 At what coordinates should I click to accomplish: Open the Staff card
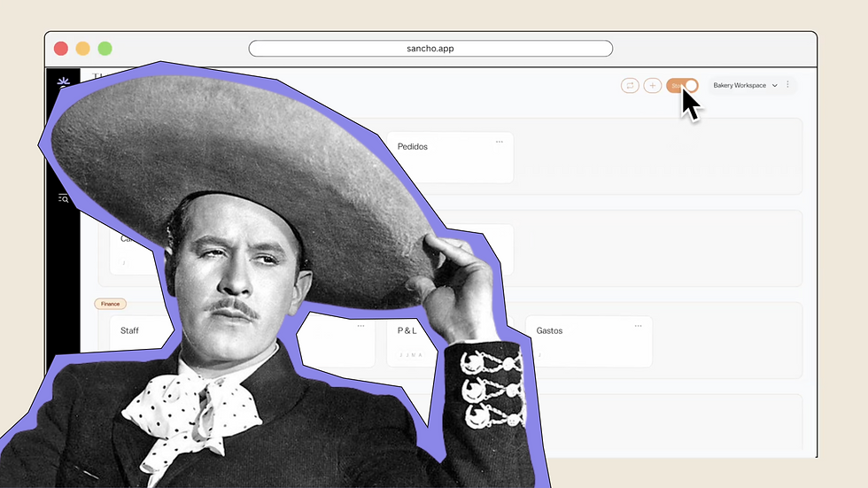tap(142, 332)
